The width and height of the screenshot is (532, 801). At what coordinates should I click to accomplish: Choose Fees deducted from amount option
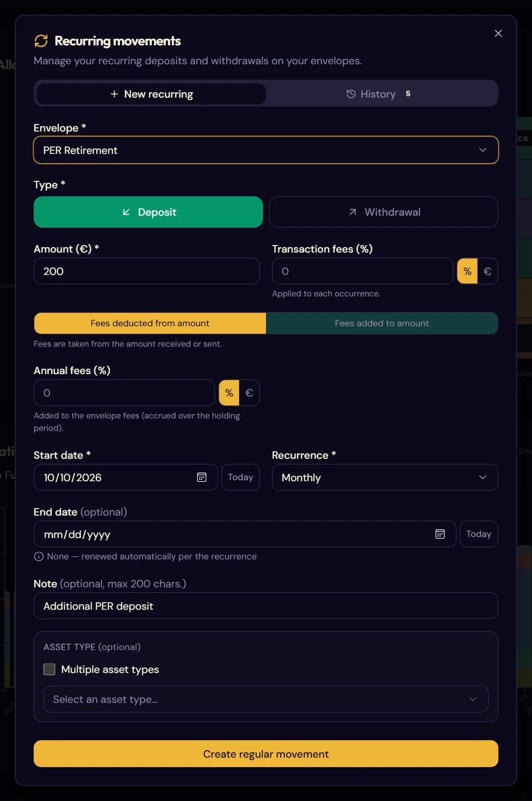pos(150,323)
